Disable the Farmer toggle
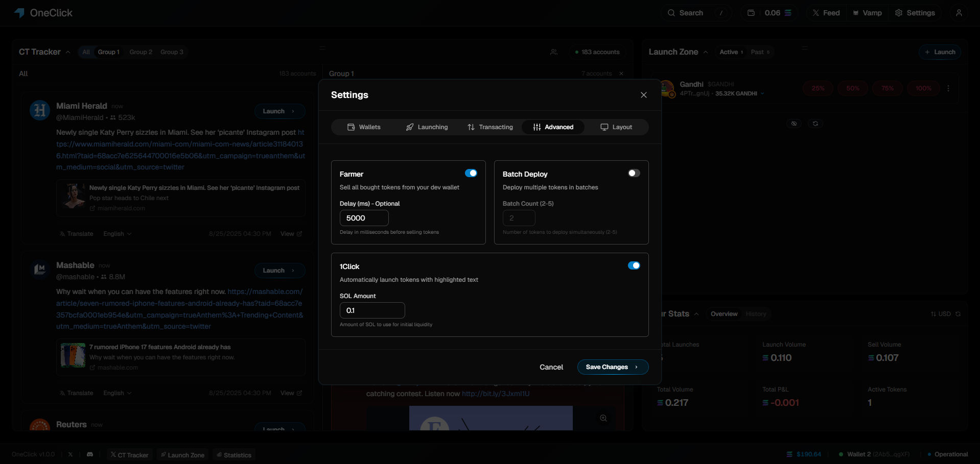This screenshot has width=980, height=464. (x=471, y=173)
